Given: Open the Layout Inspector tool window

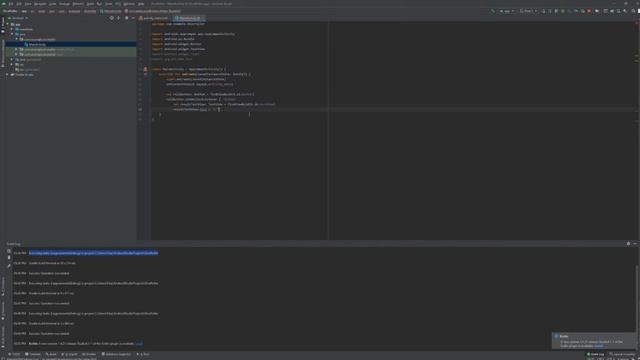Looking at the screenshot, I should 622,354.
